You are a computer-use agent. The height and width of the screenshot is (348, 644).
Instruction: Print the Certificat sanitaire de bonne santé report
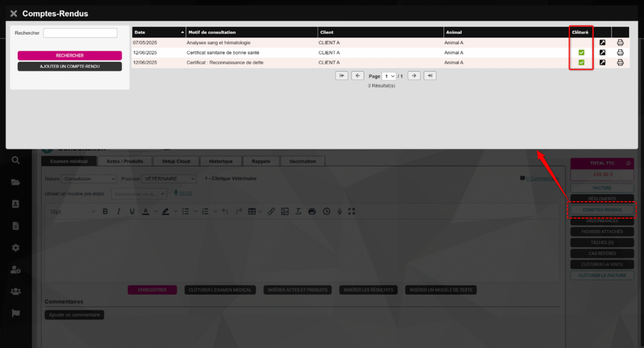pos(620,53)
